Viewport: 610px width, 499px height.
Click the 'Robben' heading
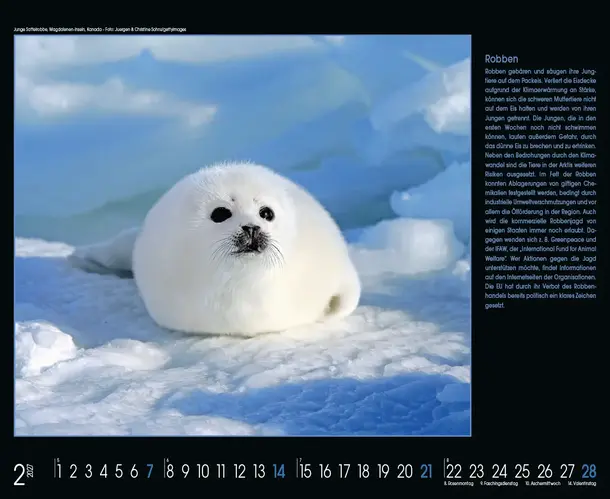click(x=501, y=59)
